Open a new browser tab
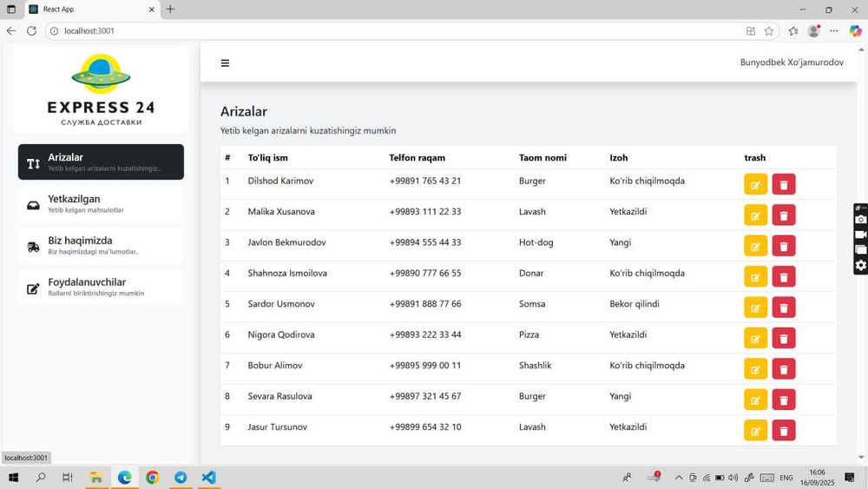 170,9
